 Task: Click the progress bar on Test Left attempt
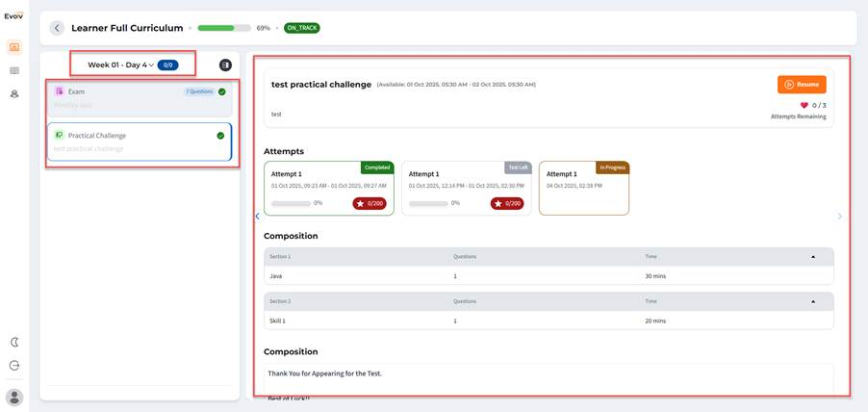(x=428, y=204)
